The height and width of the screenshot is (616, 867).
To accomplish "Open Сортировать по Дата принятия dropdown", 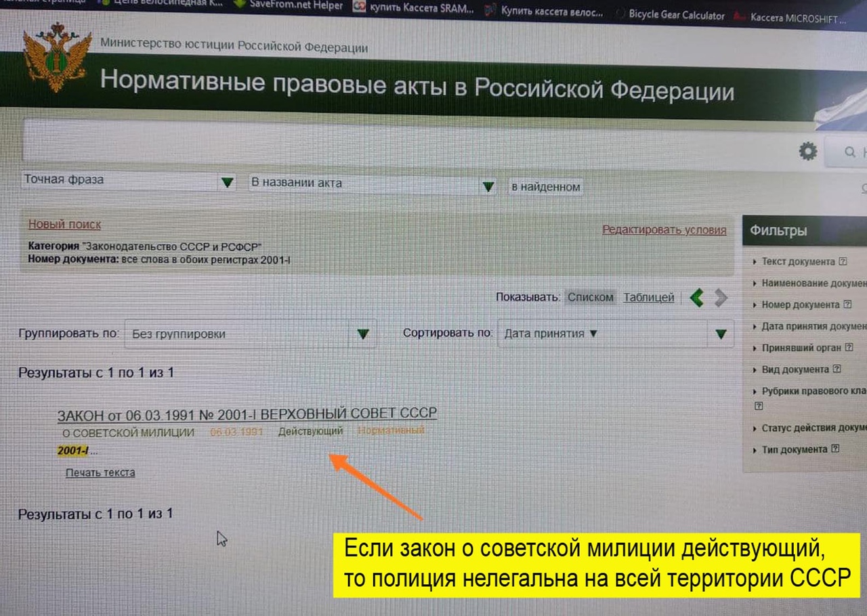I will pyautogui.click(x=616, y=334).
